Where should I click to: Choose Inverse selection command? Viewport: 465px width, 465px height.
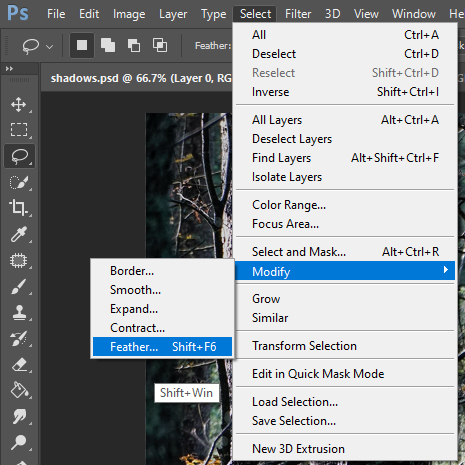[345, 92]
